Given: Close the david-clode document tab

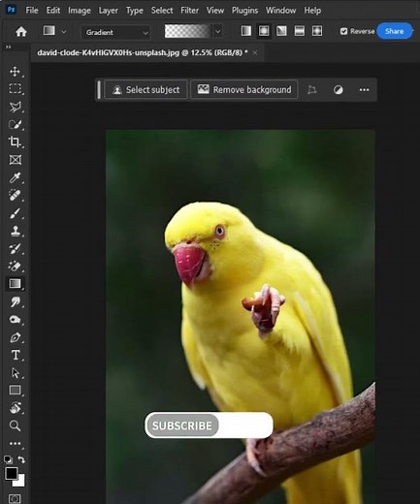Looking at the screenshot, I should [x=255, y=52].
